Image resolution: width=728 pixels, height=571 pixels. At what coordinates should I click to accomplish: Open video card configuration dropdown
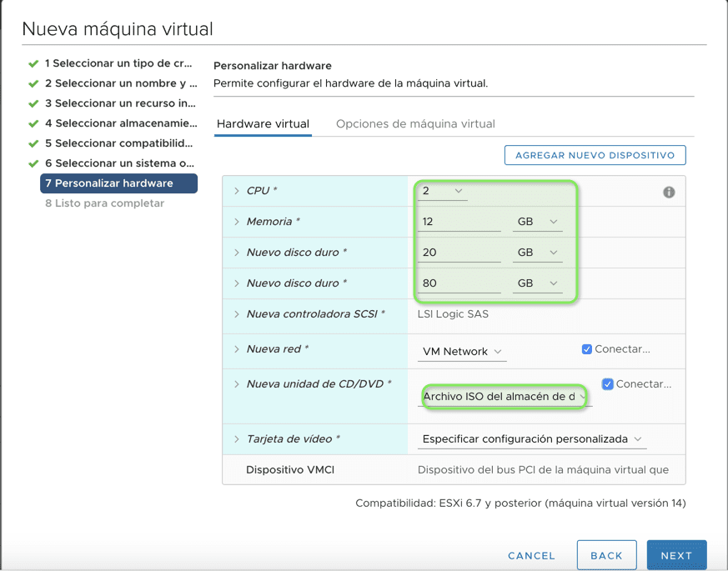point(532,439)
